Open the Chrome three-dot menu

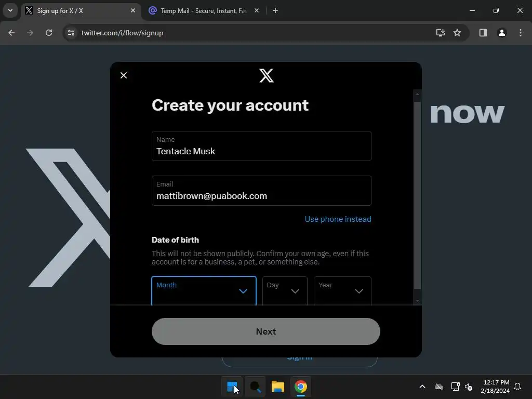tap(521, 33)
